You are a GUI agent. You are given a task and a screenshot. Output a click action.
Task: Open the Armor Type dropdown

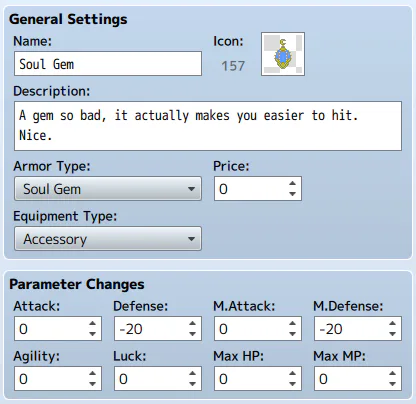click(x=108, y=189)
